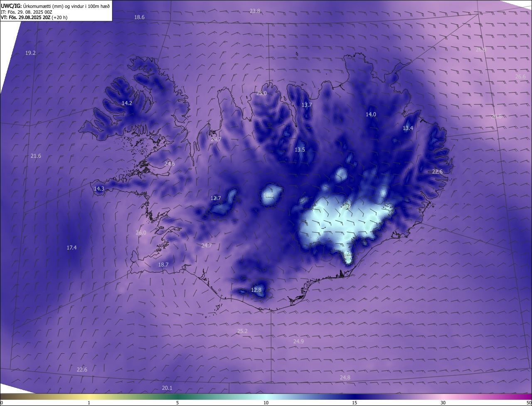This screenshot has width=532, height=406.
Task: Select the 30 tick on the color scale
Action: pyautogui.click(x=443, y=403)
